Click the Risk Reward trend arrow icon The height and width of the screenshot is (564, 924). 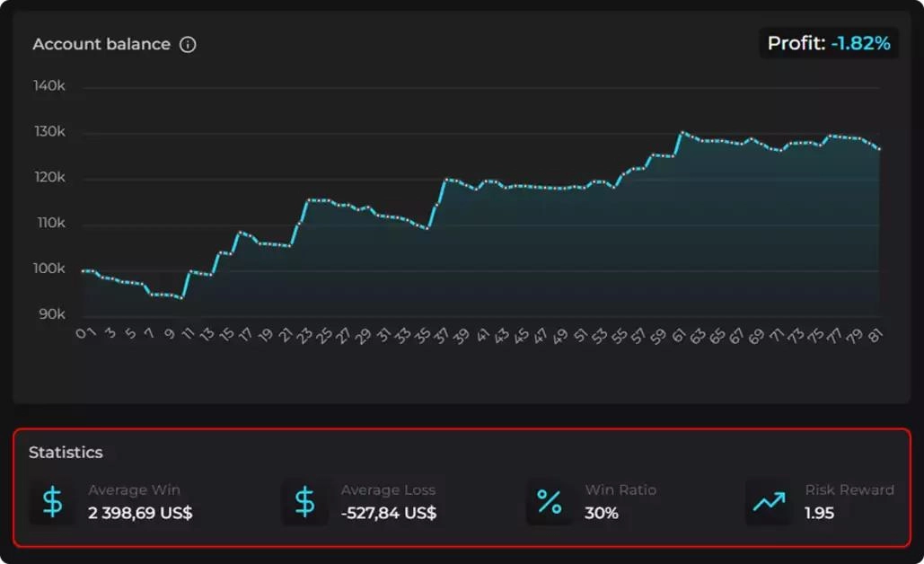(x=769, y=503)
